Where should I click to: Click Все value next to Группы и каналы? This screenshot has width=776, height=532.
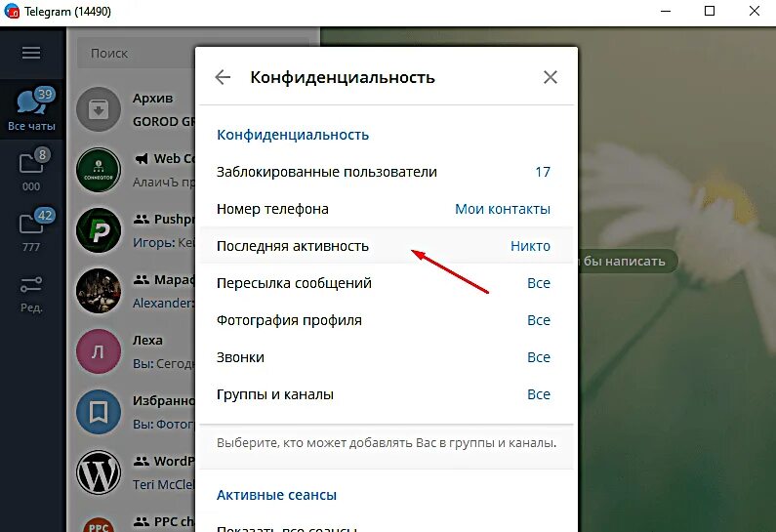point(539,394)
